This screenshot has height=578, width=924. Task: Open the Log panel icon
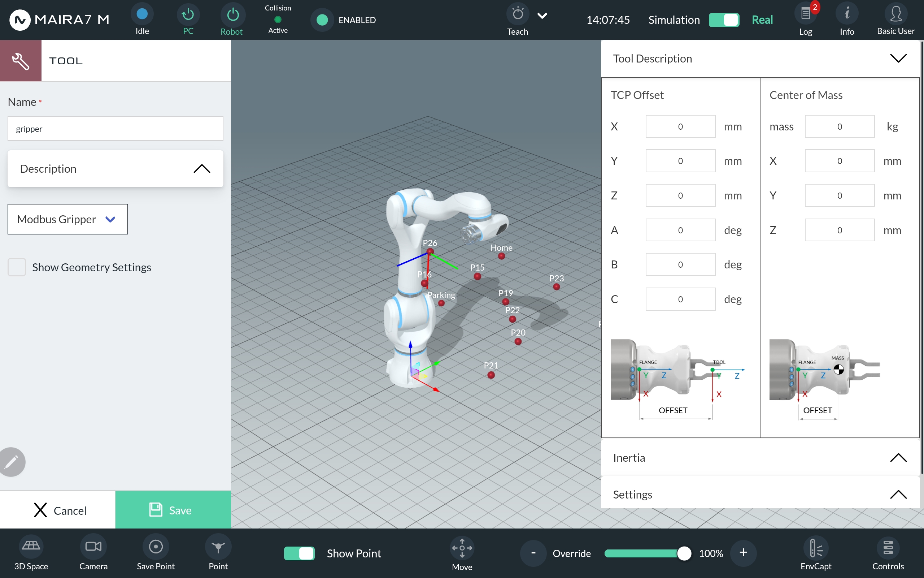click(x=806, y=14)
